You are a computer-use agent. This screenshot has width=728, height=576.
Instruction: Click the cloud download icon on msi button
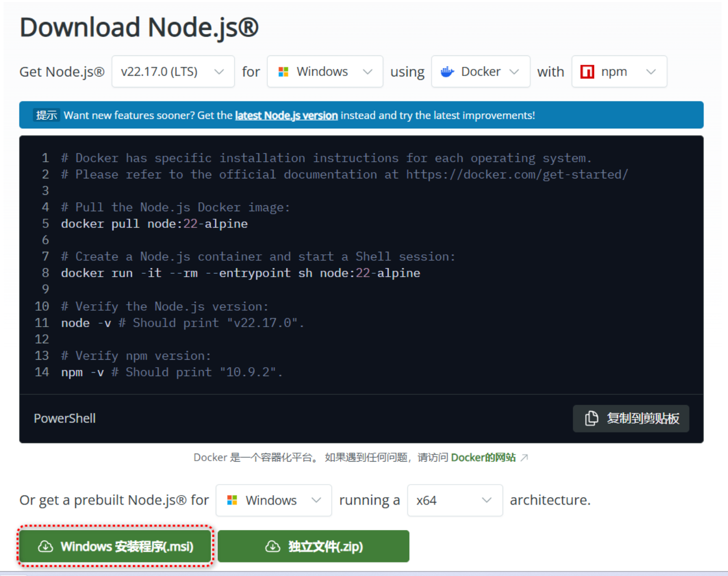click(45, 547)
